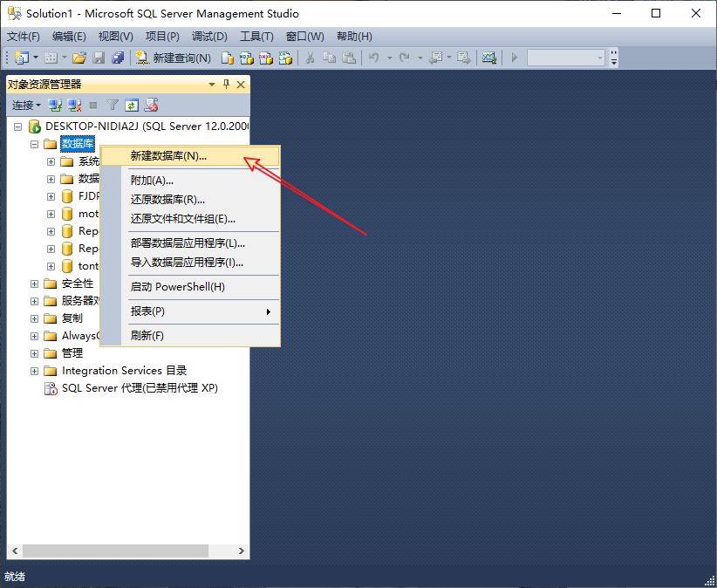Click the Database Engine Query icon
Image resolution: width=717 pixels, height=588 pixels.
point(228,58)
